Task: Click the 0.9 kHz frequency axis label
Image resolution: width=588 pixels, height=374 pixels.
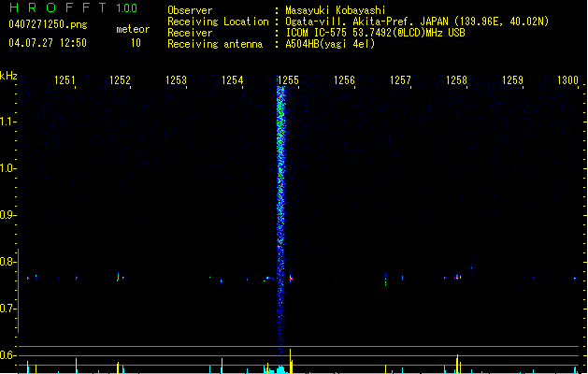Action: click(x=7, y=215)
